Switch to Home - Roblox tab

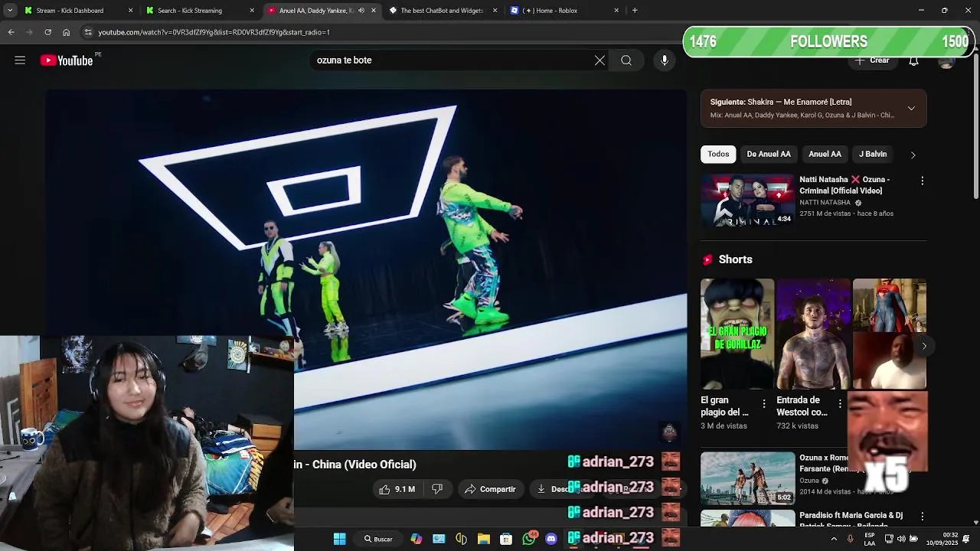[x=563, y=11]
